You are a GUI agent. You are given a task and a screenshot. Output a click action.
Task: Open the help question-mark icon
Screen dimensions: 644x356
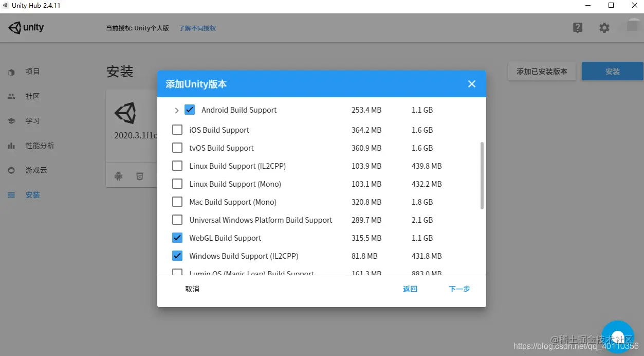click(x=578, y=28)
